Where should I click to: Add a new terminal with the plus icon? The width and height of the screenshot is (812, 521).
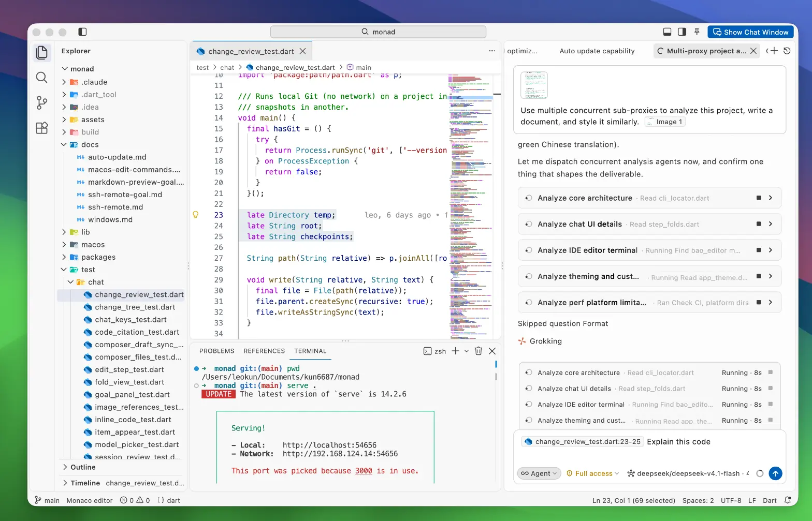point(455,351)
